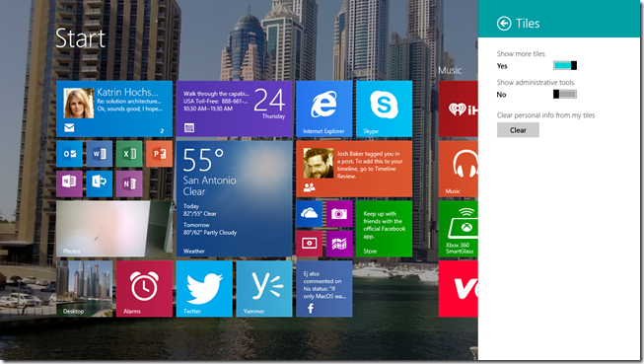Launch the Camera small tile
The image size is (644, 364).
pos(339,214)
